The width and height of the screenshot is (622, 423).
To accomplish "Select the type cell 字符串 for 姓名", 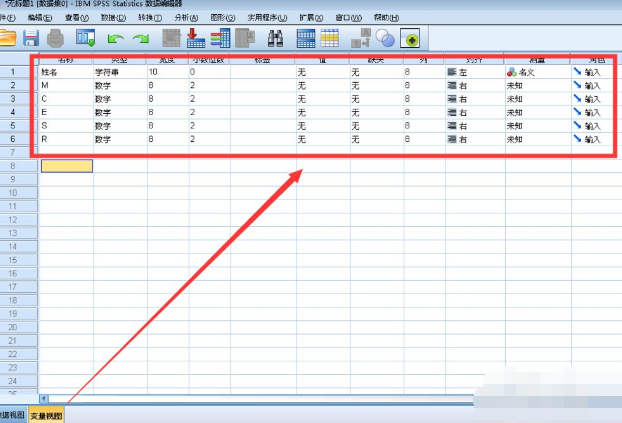I will (x=118, y=73).
